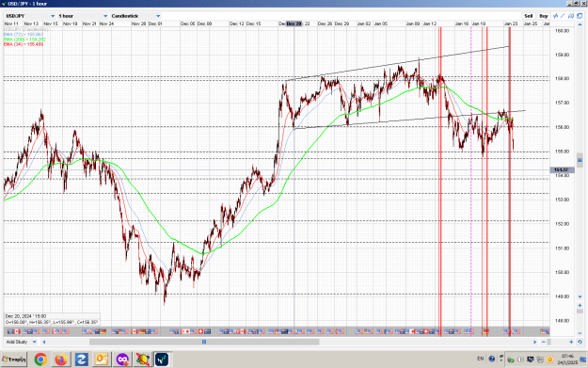The width and height of the screenshot is (588, 368).
Task: Click the blue Z-arrow taskbar icon
Action: [x=81, y=360]
